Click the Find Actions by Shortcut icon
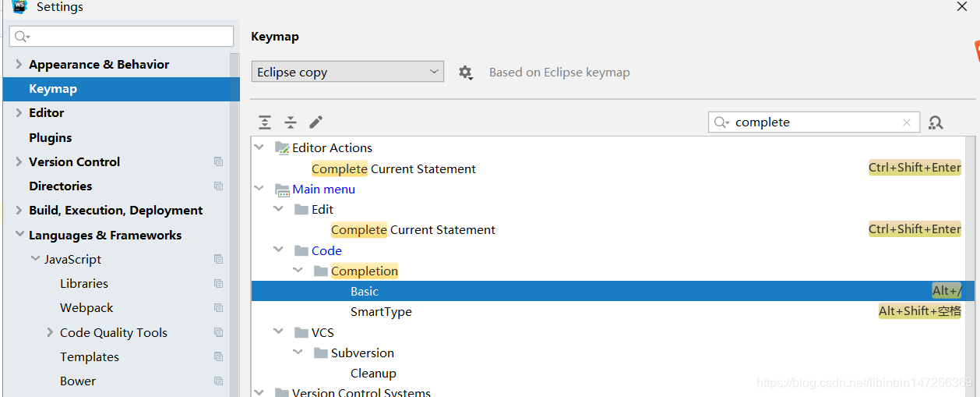 (x=936, y=122)
